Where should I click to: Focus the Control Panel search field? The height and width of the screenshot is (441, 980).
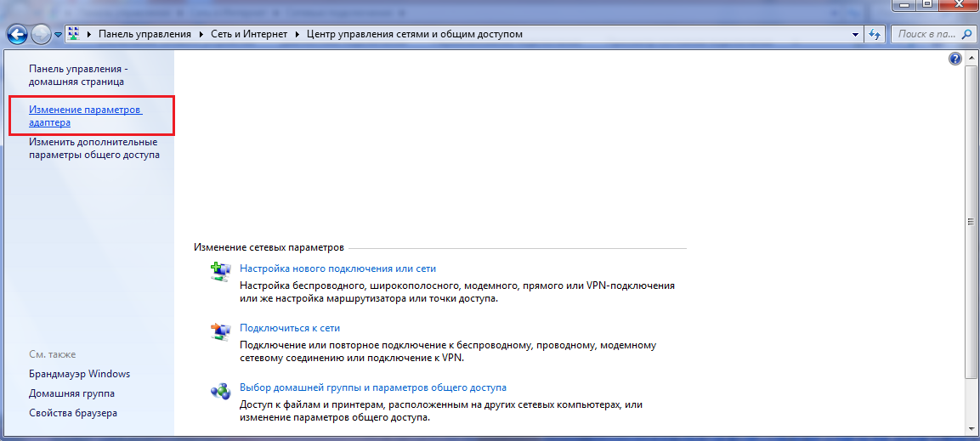coord(925,34)
